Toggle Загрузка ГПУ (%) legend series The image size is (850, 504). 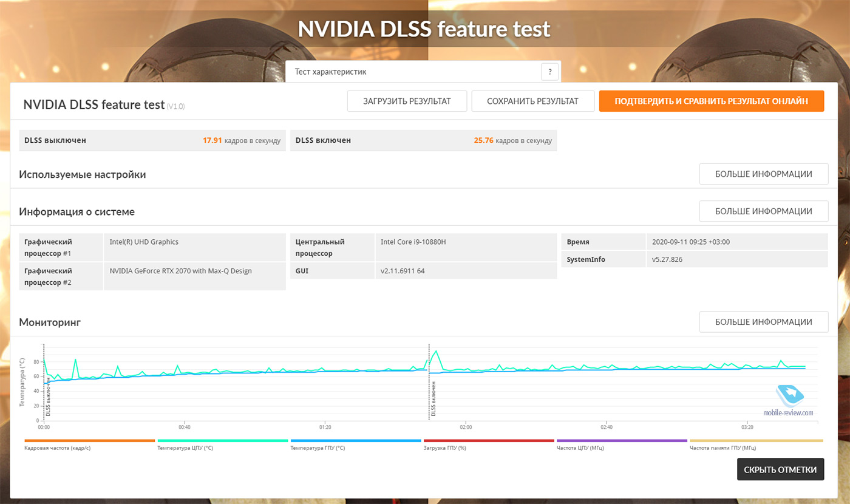tap(489, 445)
